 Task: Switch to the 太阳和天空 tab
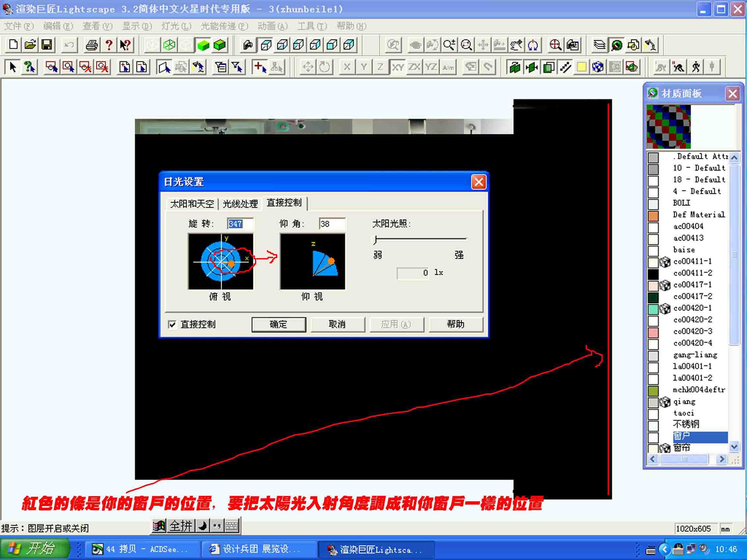coord(192,204)
